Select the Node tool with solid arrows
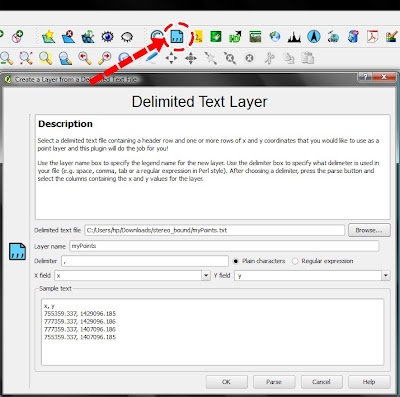 [191, 58]
